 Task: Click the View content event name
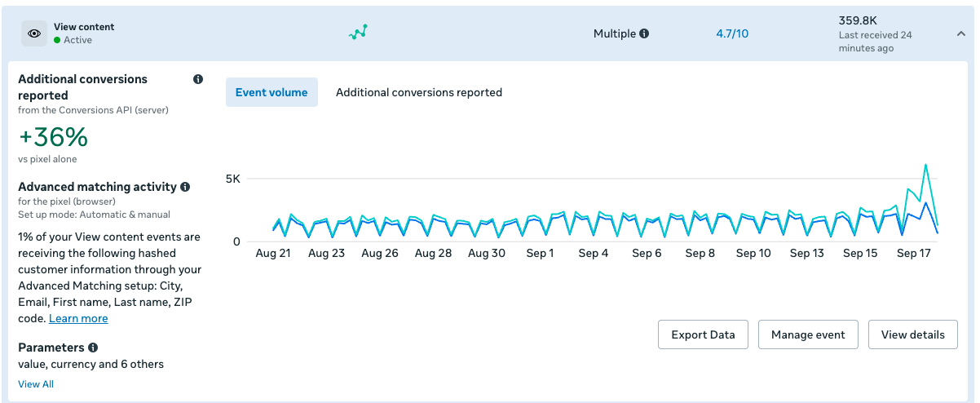click(x=84, y=27)
